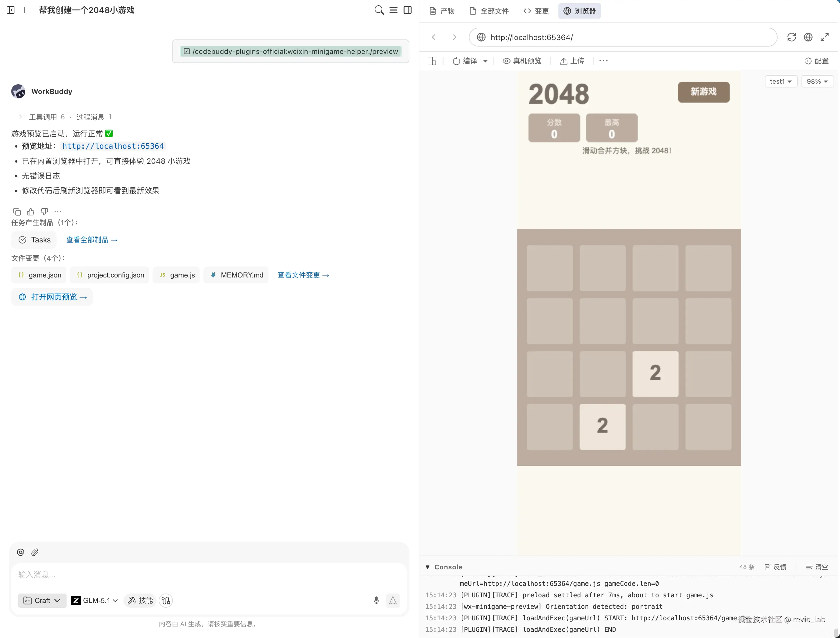The height and width of the screenshot is (638, 840).
Task: Open the conversation list menu icon
Action: coord(393,10)
